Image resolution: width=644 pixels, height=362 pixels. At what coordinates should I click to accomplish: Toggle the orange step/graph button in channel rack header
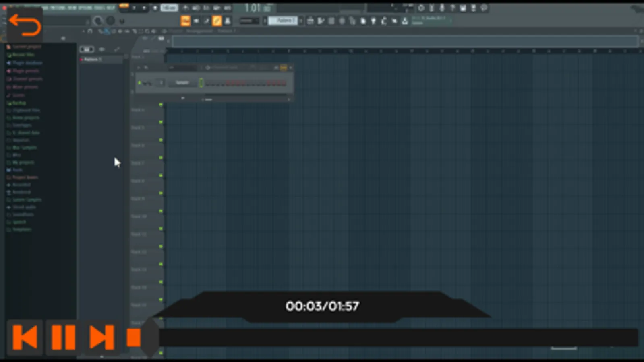[x=284, y=68]
